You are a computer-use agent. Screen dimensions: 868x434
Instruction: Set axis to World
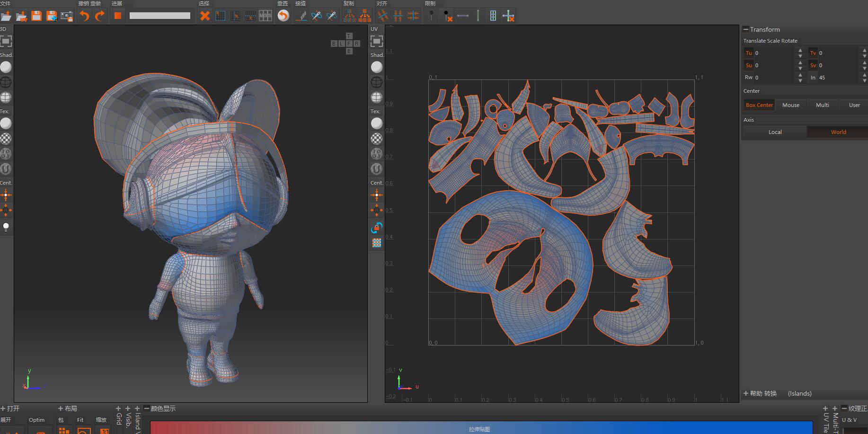[838, 132]
